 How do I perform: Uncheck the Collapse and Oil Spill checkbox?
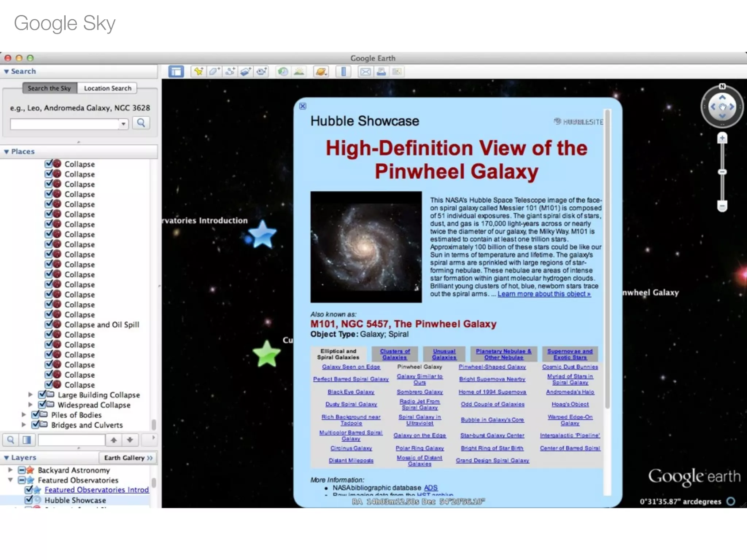[x=49, y=324]
